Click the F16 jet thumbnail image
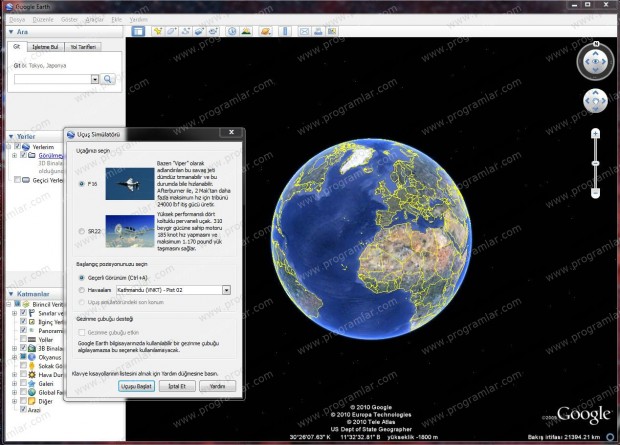 click(130, 184)
